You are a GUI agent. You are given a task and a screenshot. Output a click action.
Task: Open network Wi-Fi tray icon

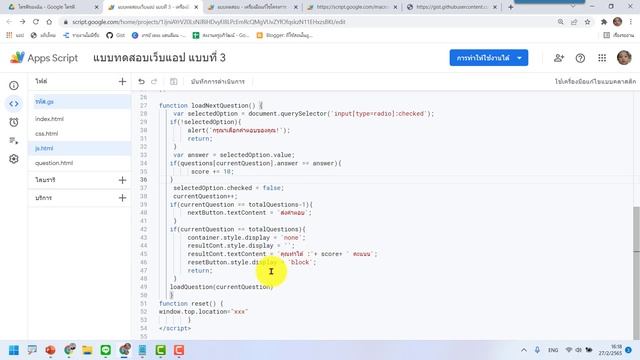[x=569, y=350]
